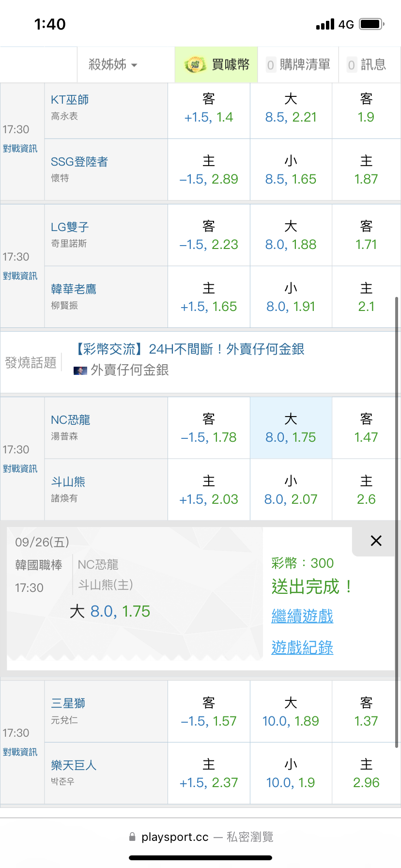Open the 殺姊姊 account dropdown
Screen dimensions: 401x868
click(113, 64)
